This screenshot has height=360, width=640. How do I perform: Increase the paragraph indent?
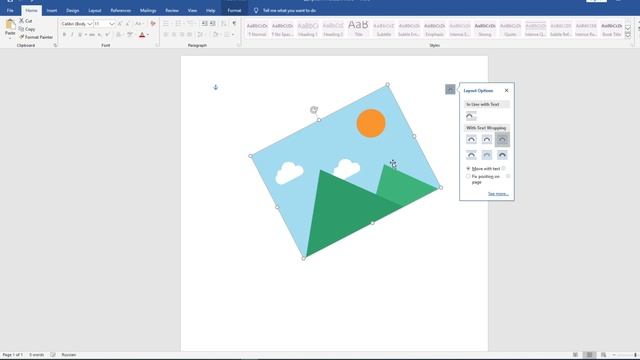tap(213, 24)
